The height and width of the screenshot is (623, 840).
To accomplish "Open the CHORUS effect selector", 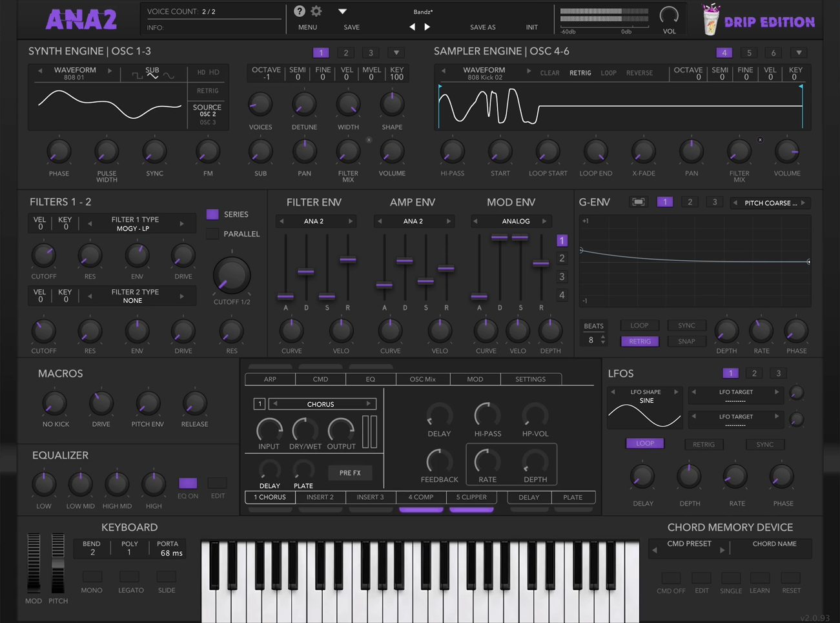I will (322, 404).
